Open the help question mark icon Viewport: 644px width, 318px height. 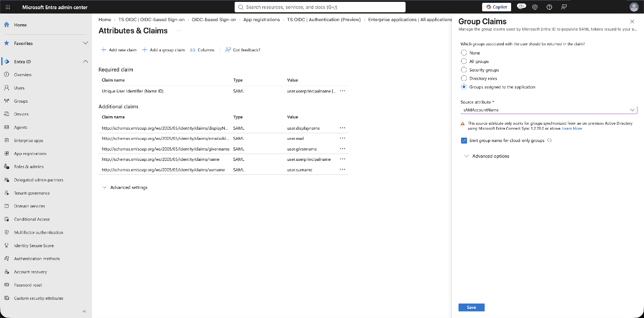[549, 7]
